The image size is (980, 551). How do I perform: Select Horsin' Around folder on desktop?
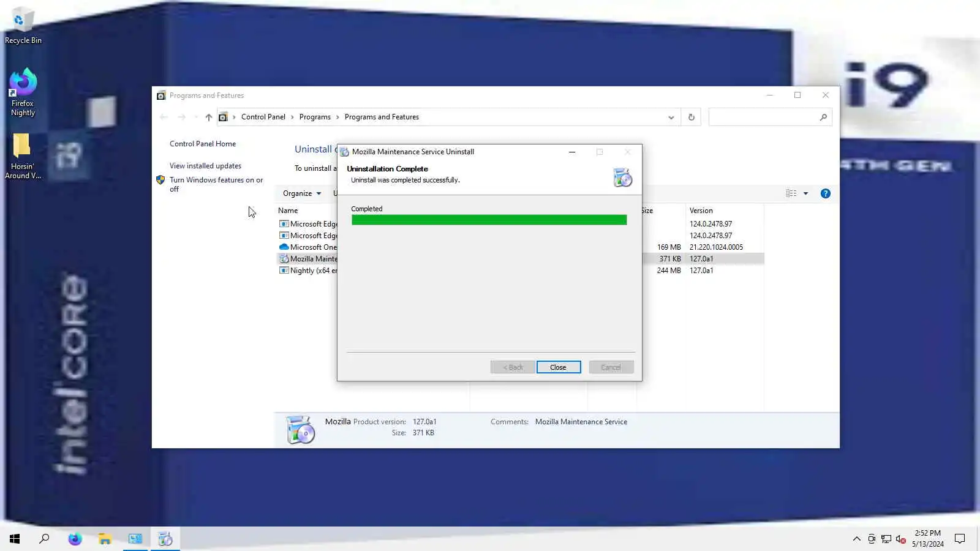(23, 157)
